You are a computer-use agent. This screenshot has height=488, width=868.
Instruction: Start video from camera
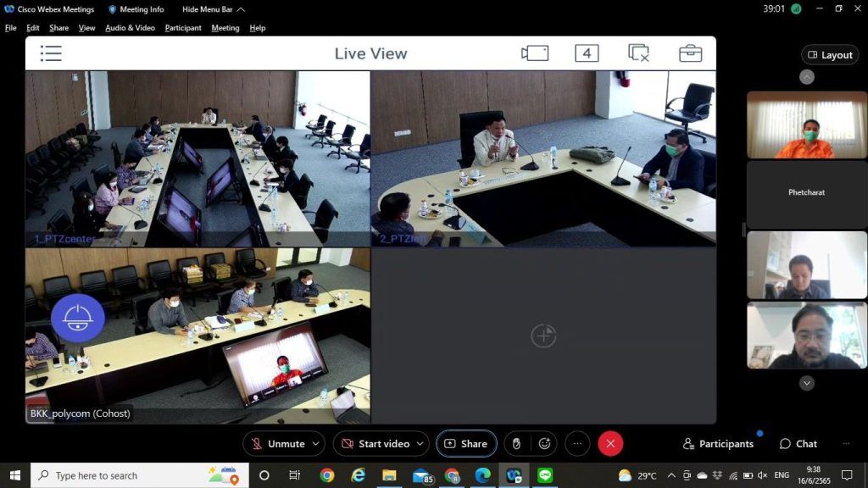375,444
